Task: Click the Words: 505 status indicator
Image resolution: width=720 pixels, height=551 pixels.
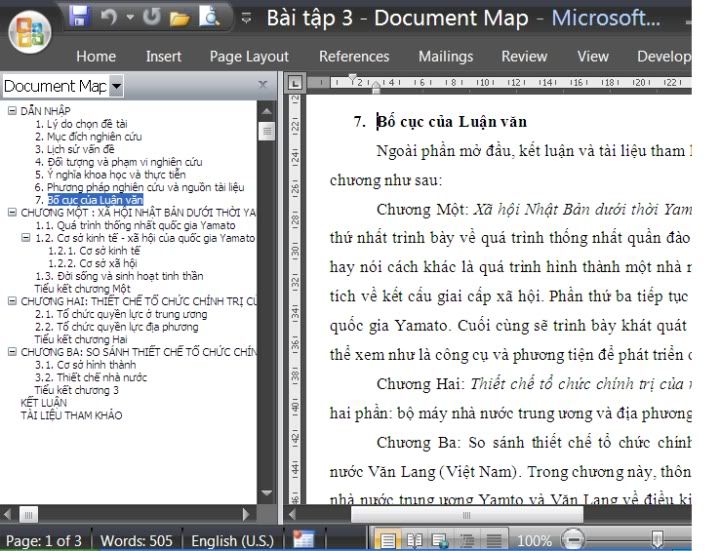Action: pyautogui.click(x=138, y=540)
